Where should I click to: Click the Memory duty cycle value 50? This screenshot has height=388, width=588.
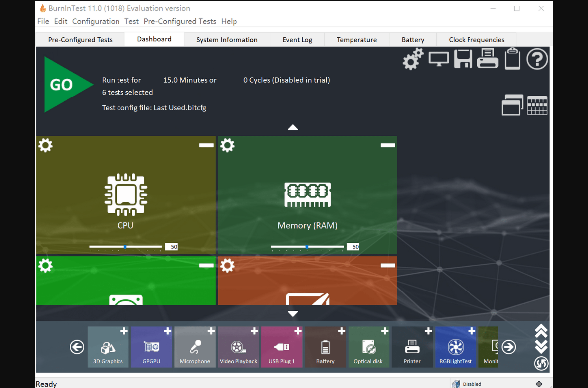coord(353,247)
